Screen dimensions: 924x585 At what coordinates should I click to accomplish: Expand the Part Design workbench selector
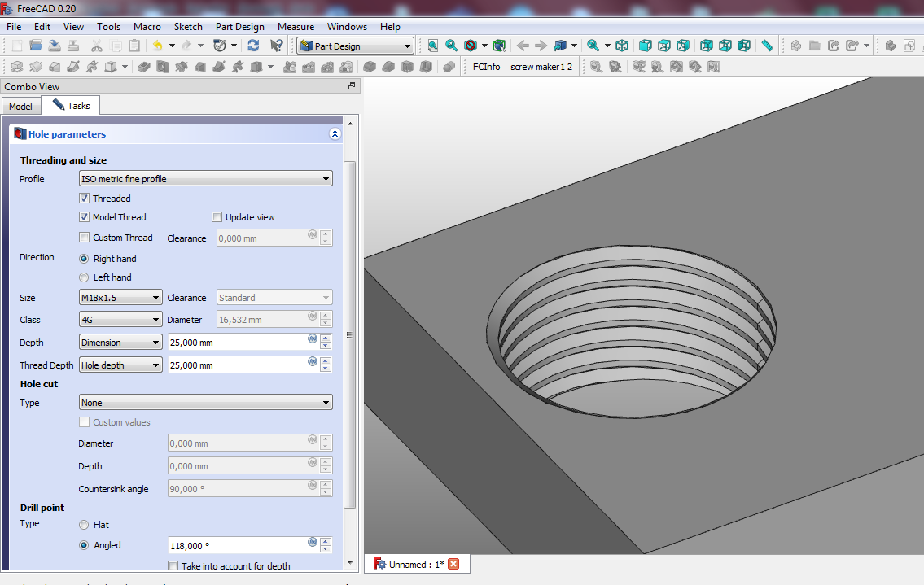pos(355,46)
